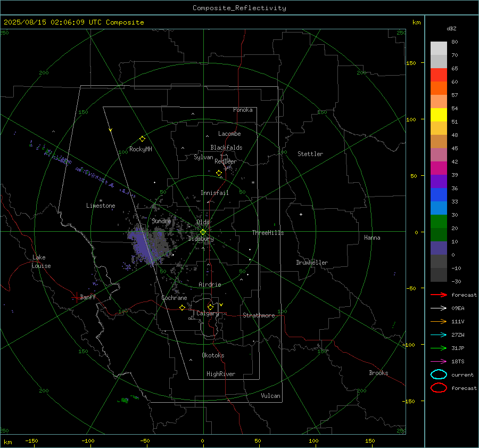This screenshot has height=448, width=479.
Task: Click the white plus marker west of Hanna
Action: [x=301, y=214]
